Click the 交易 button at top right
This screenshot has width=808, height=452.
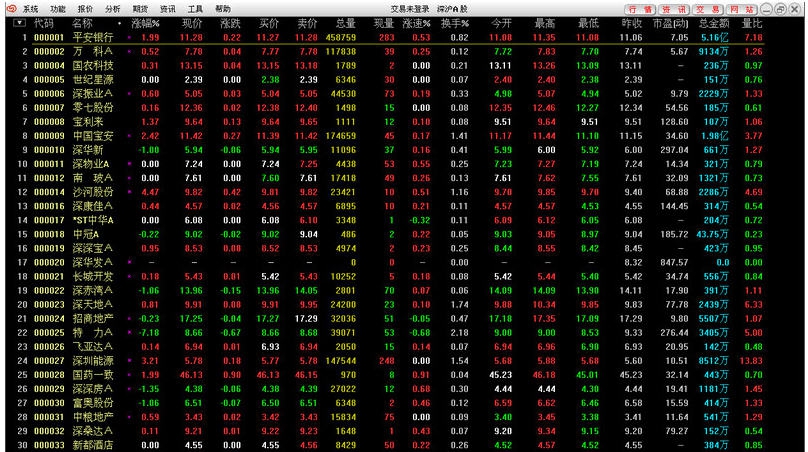point(708,8)
